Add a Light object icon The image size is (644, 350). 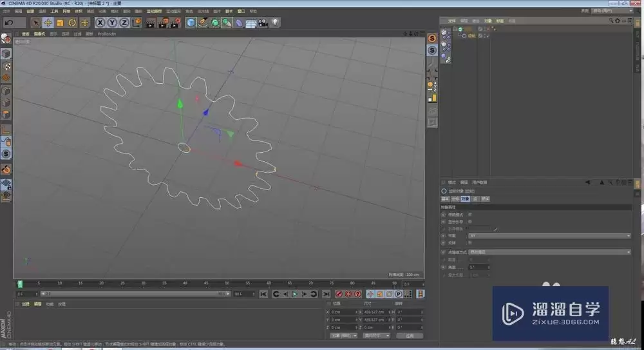[x=275, y=22]
